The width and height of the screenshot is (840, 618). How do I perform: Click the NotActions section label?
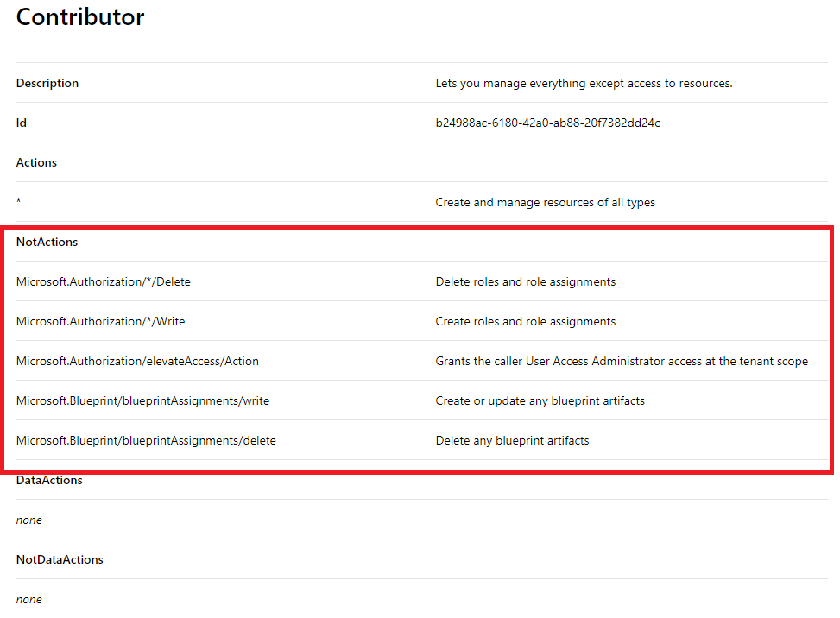coord(47,242)
